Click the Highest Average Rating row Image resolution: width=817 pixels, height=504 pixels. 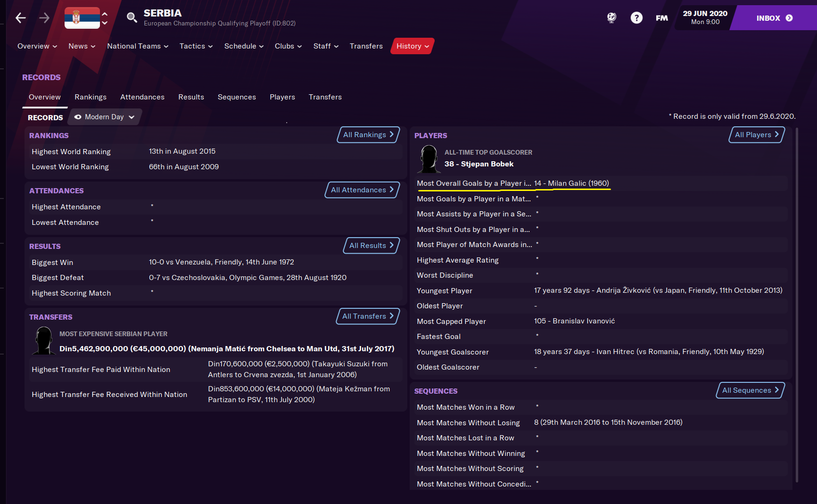(x=602, y=260)
